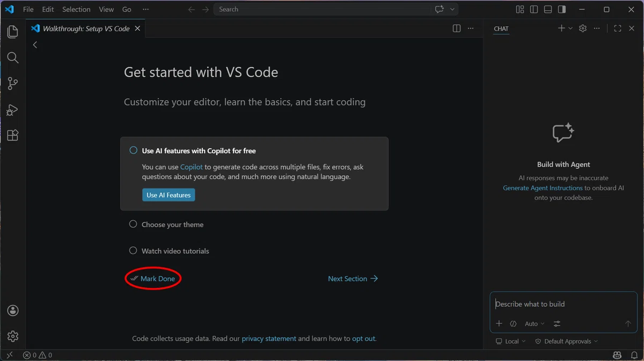Add context with the chat input plus icon
Screen dimensions: 644x361
(x=499, y=323)
